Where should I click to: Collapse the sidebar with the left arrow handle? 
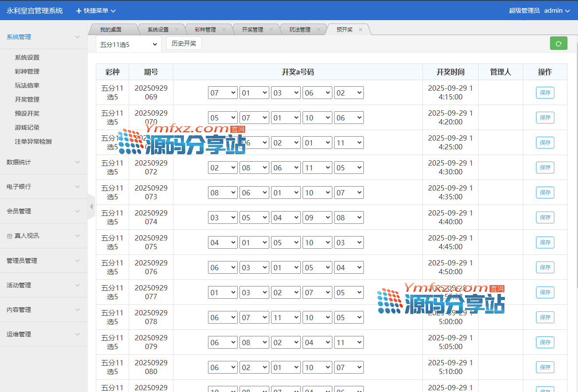click(x=91, y=206)
